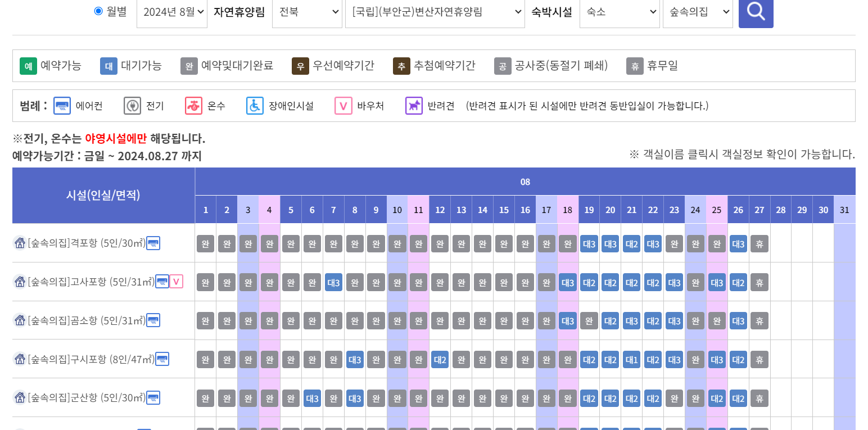Click the 장애인시설 wheelchair legend icon

[x=255, y=106]
